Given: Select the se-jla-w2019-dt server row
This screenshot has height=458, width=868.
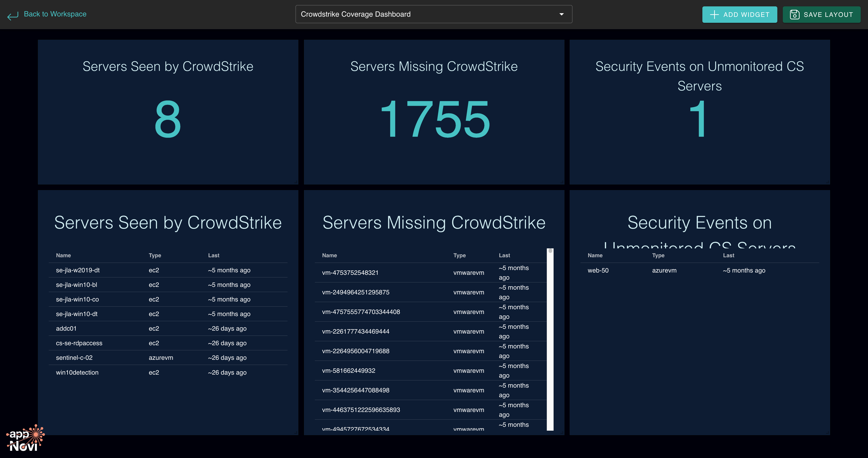Looking at the screenshot, I should [x=77, y=270].
